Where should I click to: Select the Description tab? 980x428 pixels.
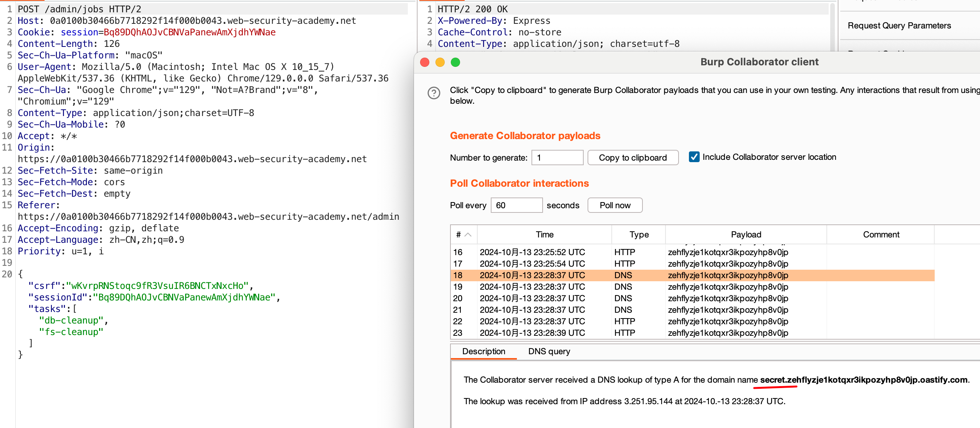(484, 351)
